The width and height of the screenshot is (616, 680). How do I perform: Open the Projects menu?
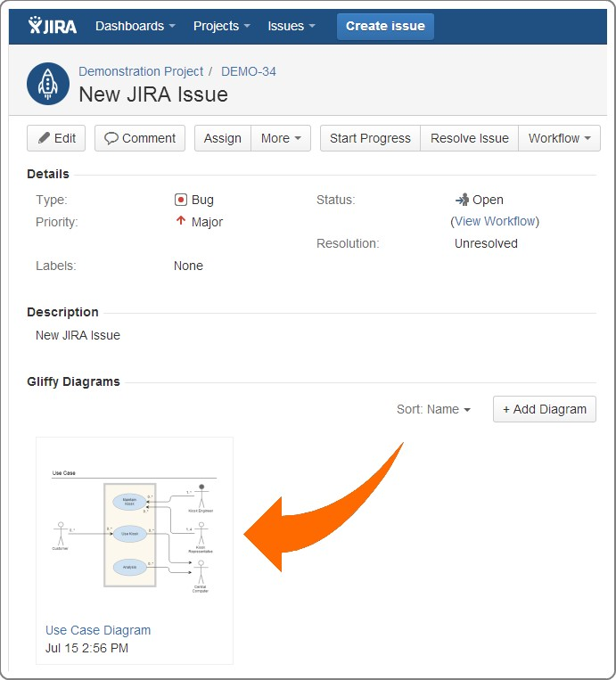pyautogui.click(x=222, y=26)
